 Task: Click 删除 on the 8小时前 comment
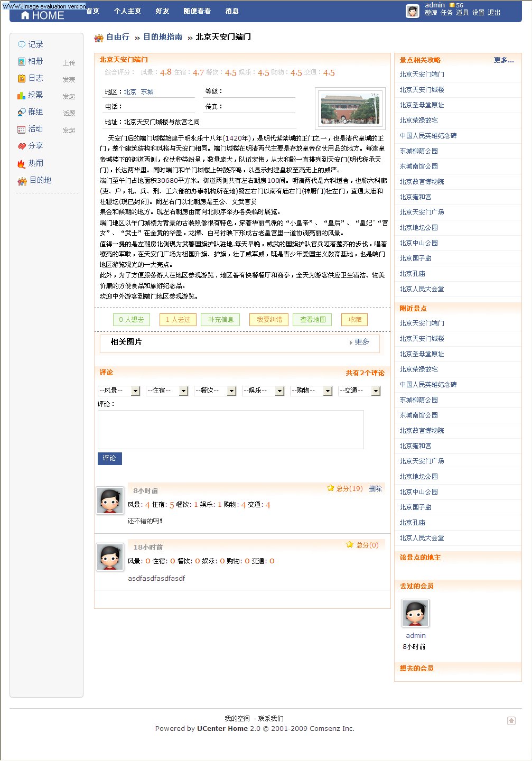(x=376, y=489)
